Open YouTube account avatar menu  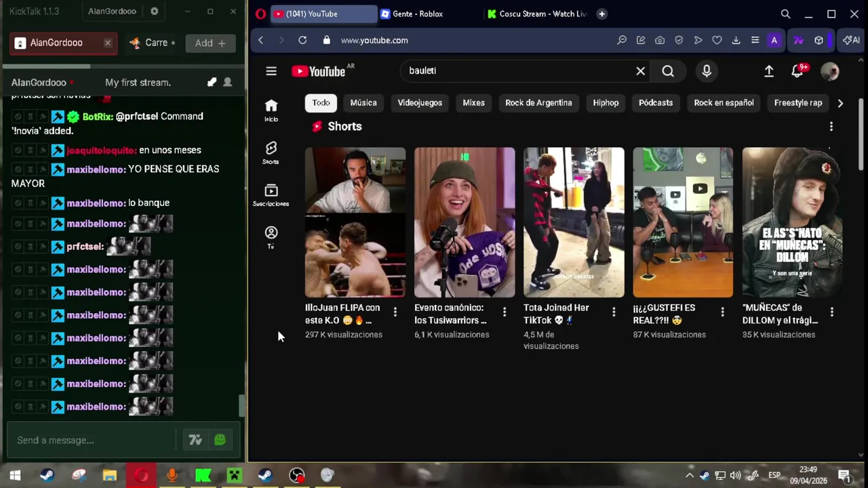830,70
